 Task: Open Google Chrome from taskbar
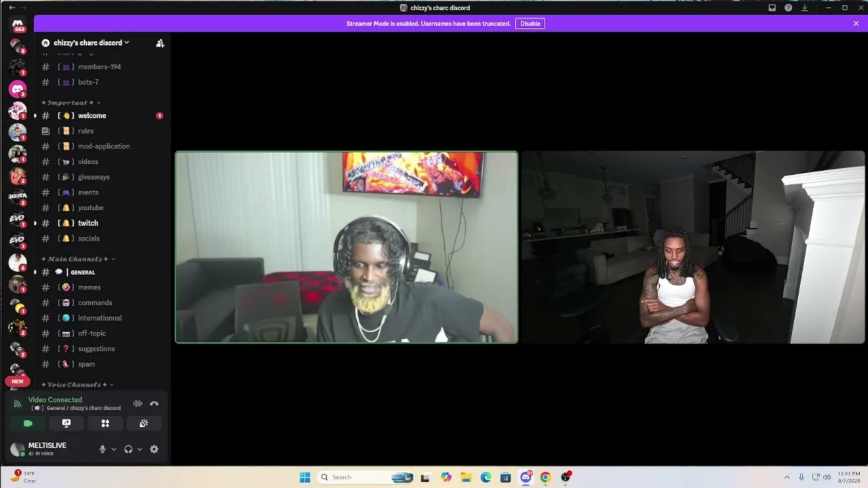click(545, 477)
